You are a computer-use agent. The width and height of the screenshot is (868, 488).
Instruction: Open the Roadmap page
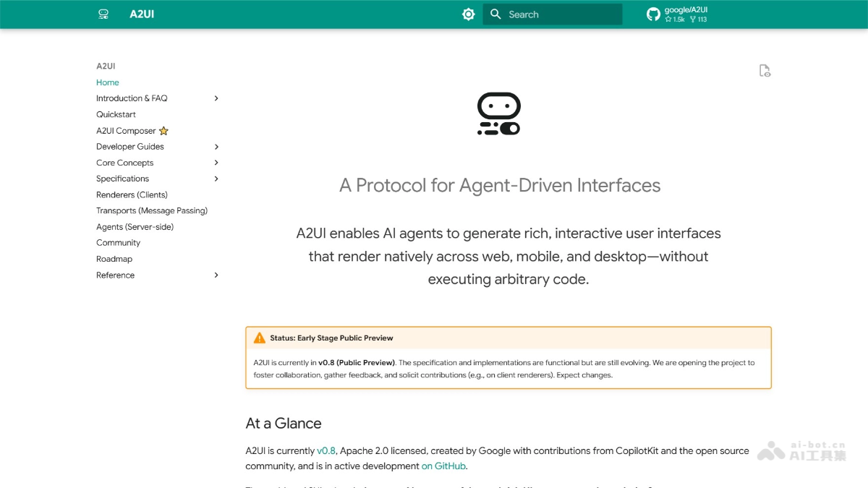[x=113, y=258]
